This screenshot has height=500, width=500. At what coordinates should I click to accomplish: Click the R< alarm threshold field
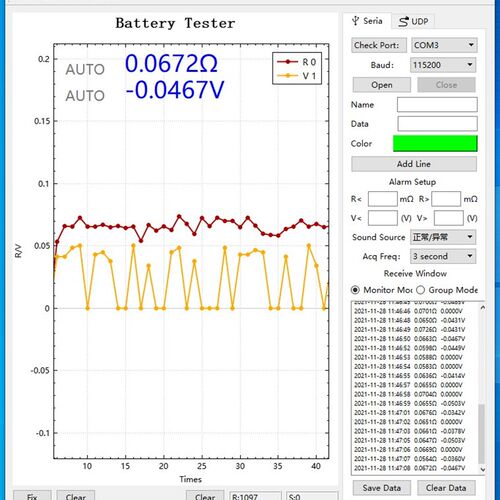click(x=383, y=199)
